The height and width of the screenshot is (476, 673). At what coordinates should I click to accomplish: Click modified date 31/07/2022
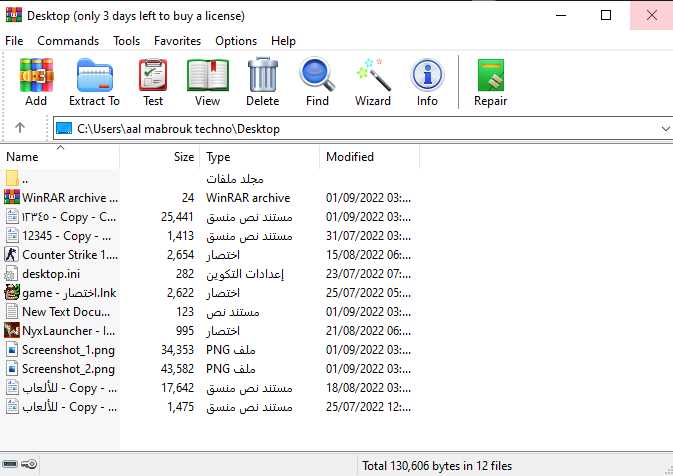point(368,236)
